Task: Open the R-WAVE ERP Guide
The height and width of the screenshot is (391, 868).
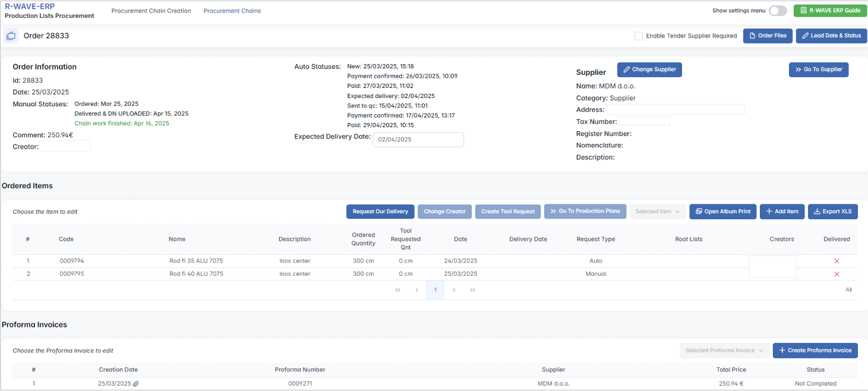Action: point(830,11)
